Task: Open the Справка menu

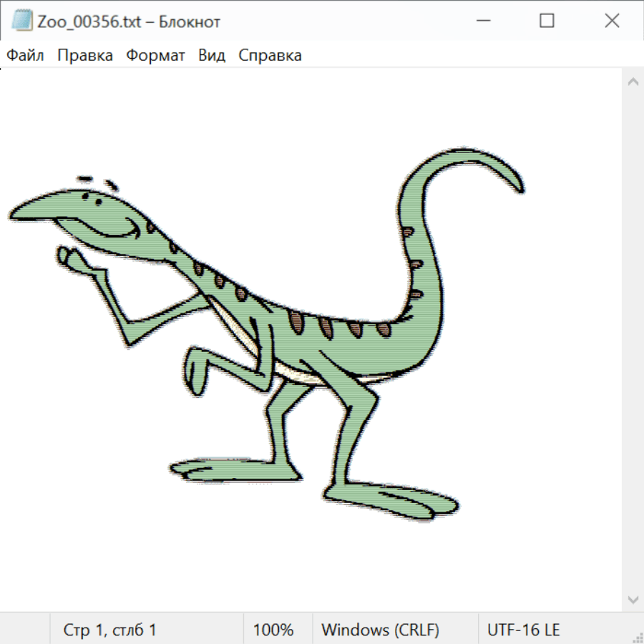Action: click(x=270, y=56)
